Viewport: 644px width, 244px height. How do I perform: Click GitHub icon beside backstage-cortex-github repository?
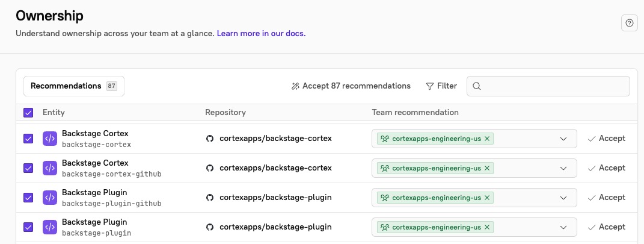(210, 168)
